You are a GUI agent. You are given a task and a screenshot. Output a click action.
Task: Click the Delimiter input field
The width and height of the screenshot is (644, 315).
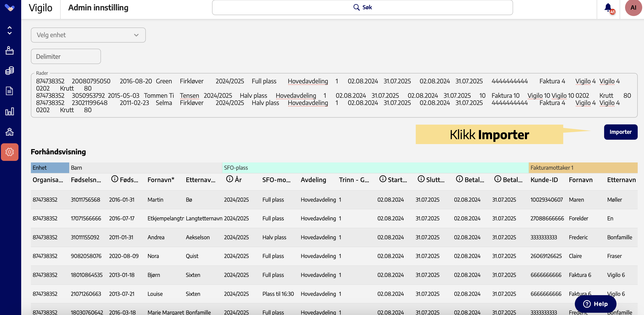coord(66,57)
